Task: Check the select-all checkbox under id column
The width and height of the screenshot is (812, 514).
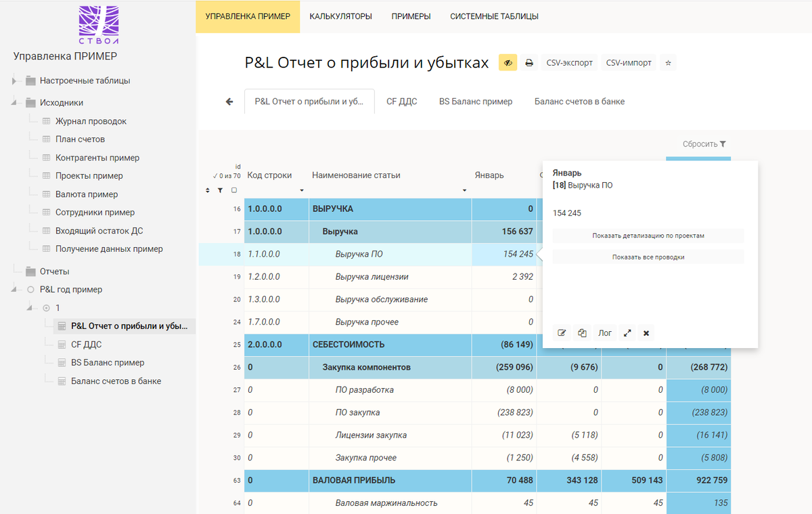Action: tap(234, 190)
